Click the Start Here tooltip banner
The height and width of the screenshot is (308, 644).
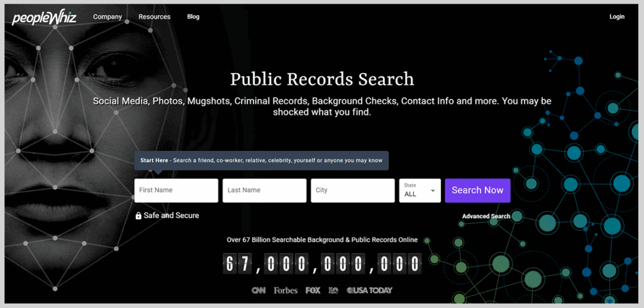pyautogui.click(x=261, y=161)
